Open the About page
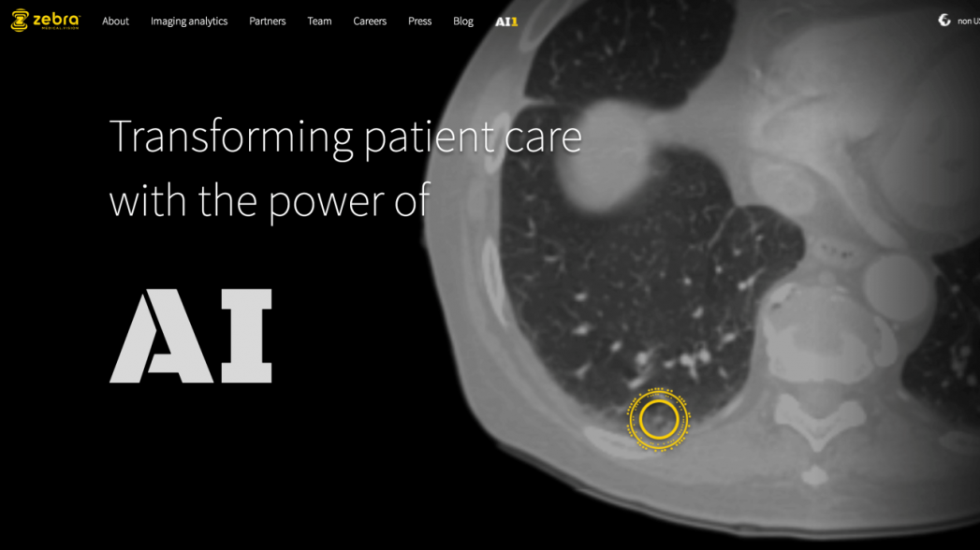This screenshot has height=550, width=980. (x=115, y=22)
